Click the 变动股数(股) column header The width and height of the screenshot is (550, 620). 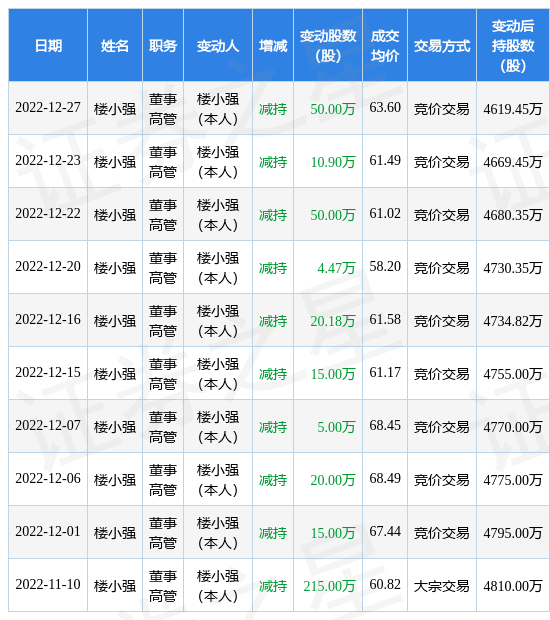point(328,46)
